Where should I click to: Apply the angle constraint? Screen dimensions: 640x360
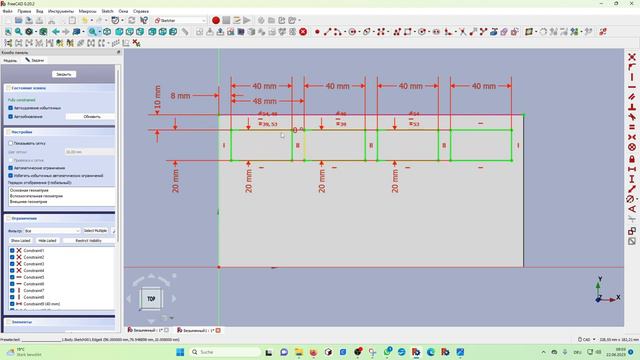[632, 209]
